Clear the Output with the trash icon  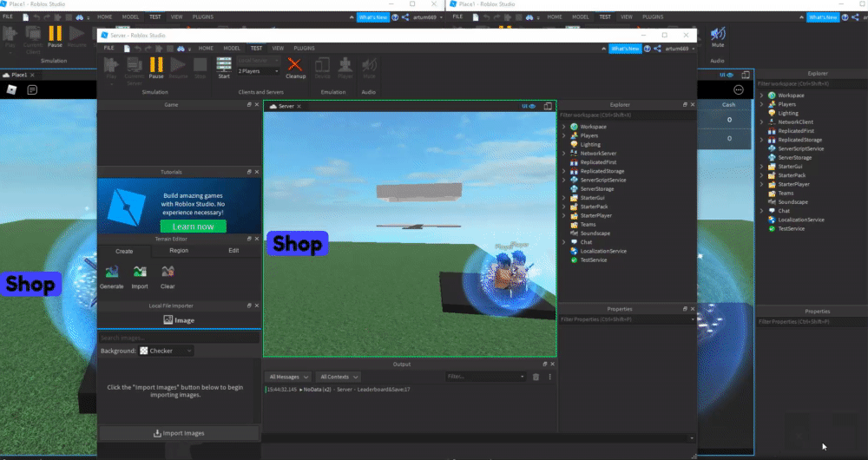pyautogui.click(x=536, y=377)
